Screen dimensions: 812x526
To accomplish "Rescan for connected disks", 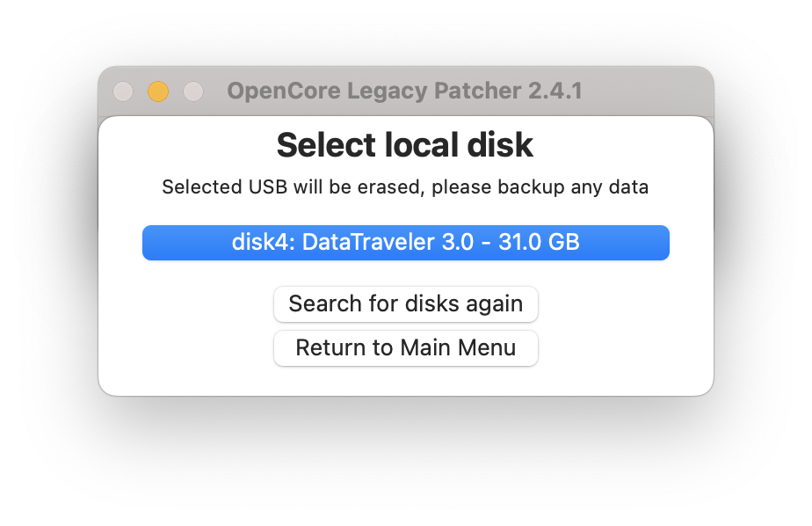I will click(405, 303).
